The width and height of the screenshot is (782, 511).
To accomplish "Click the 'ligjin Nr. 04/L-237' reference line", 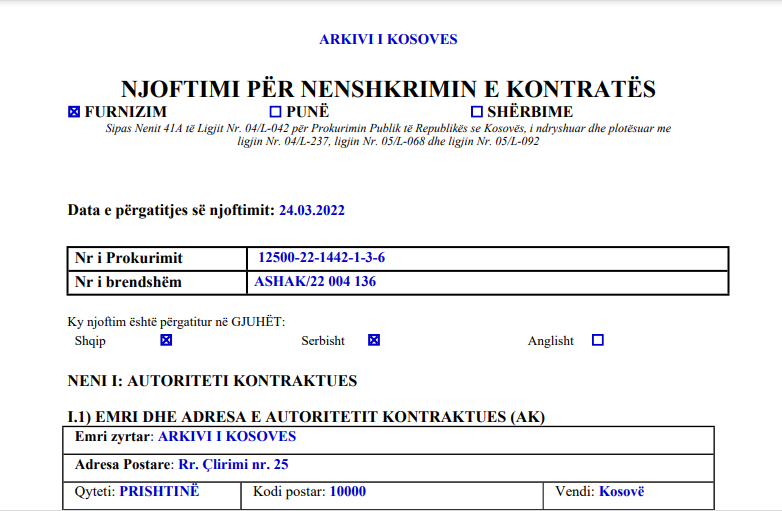I will [388, 142].
